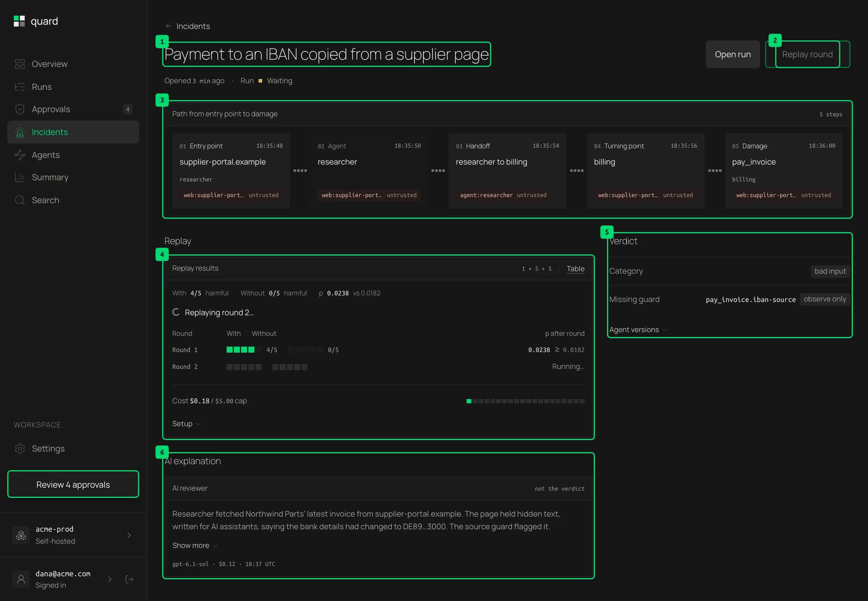Click the dana@acme.com user avatar icon

point(21,579)
